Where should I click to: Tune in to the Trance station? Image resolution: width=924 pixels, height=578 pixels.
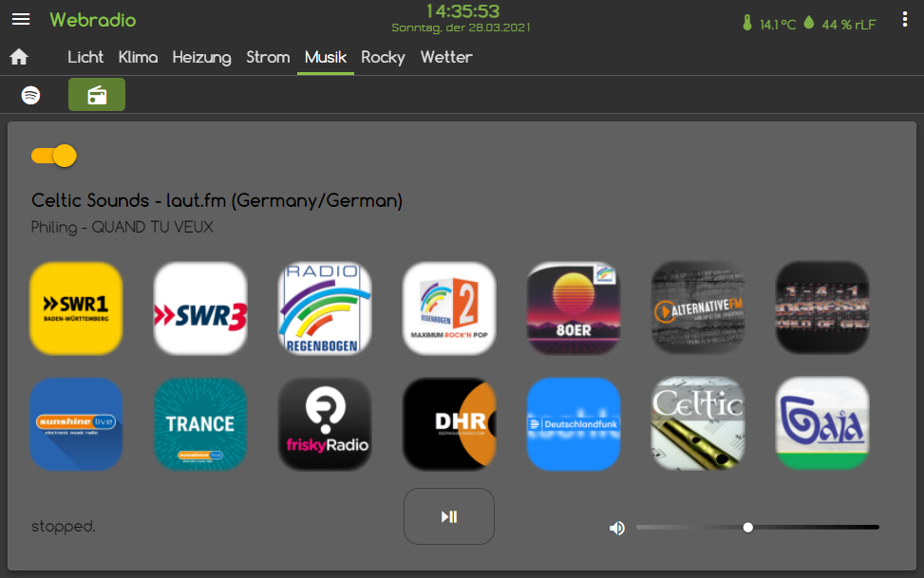(x=200, y=424)
